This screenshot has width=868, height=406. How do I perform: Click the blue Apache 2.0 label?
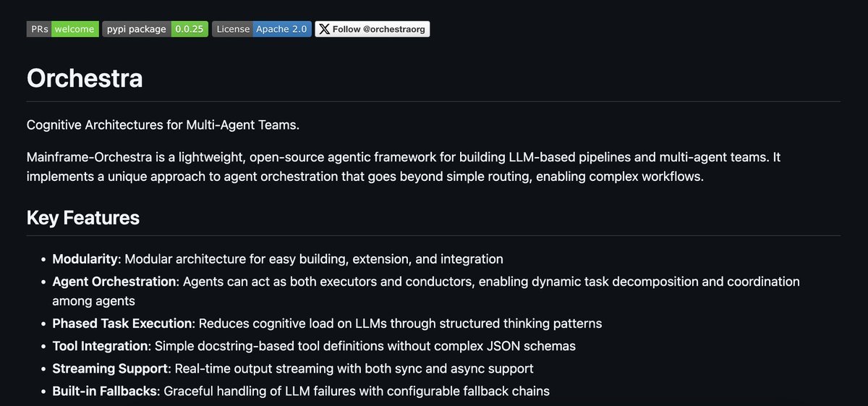(282, 29)
